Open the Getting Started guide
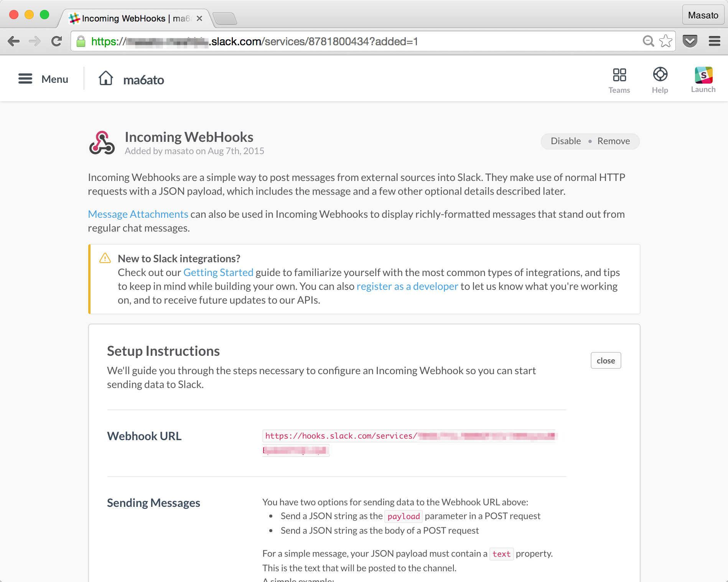Viewport: 728px width, 582px height. pos(218,272)
